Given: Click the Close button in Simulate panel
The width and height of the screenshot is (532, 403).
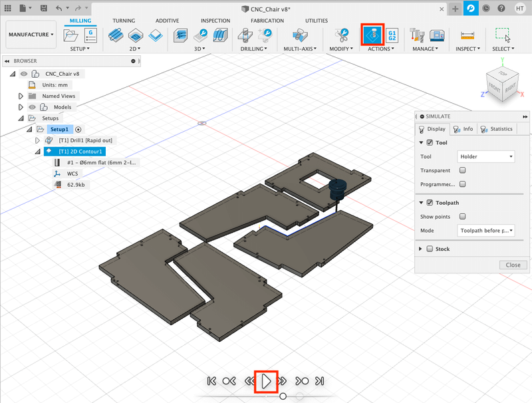Looking at the screenshot, I should click(x=513, y=265).
